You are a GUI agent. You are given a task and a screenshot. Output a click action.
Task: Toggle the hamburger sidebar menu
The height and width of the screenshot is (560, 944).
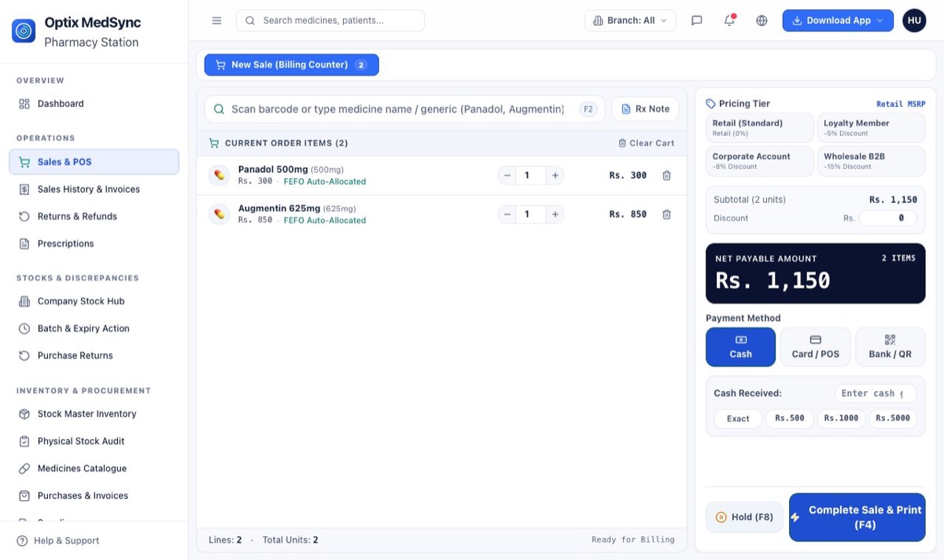217,20
